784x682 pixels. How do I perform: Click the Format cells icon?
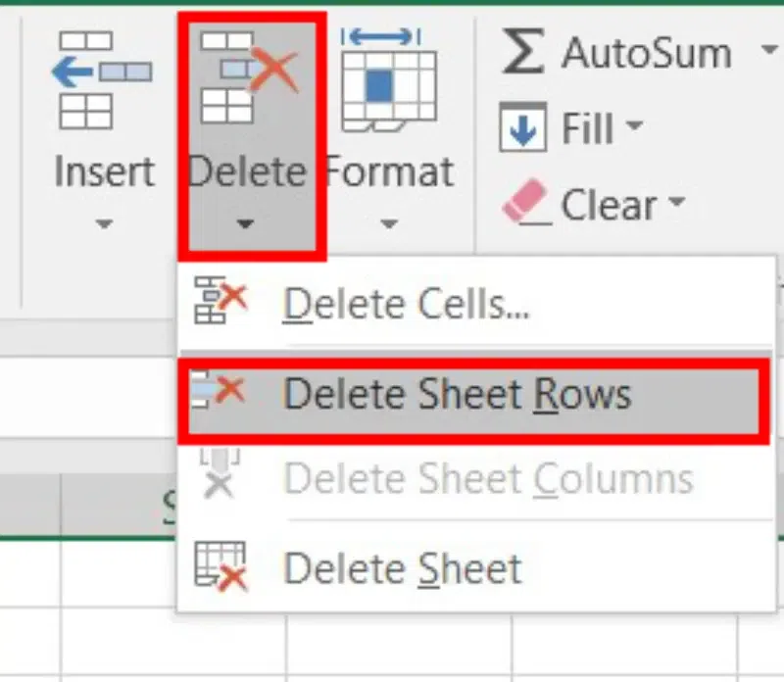388,78
